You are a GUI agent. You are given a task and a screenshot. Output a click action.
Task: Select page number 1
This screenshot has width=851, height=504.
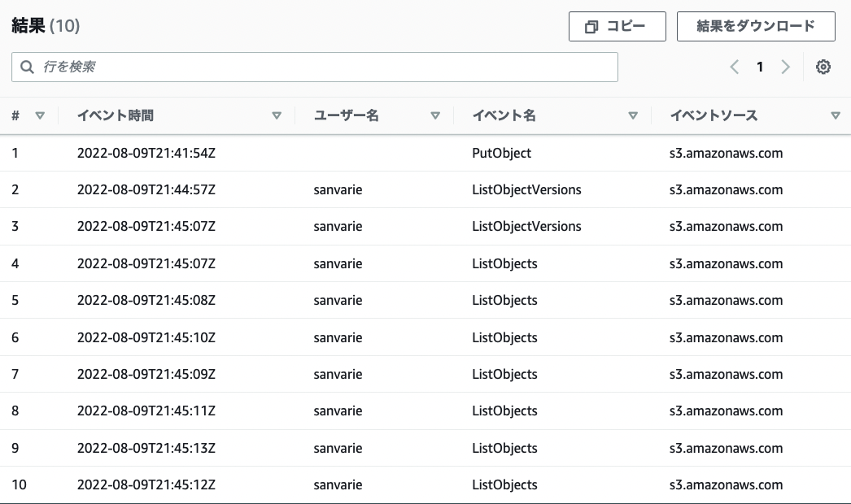760,67
